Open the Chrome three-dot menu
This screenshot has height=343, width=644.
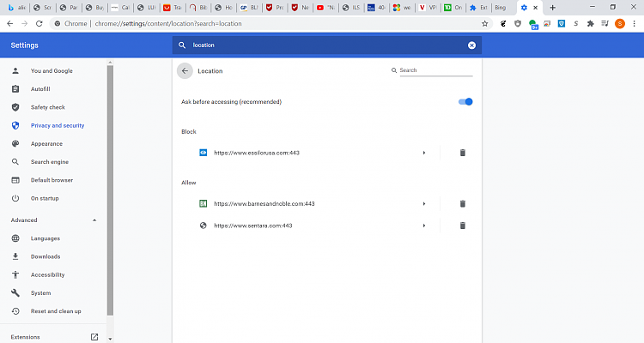pos(635,24)
